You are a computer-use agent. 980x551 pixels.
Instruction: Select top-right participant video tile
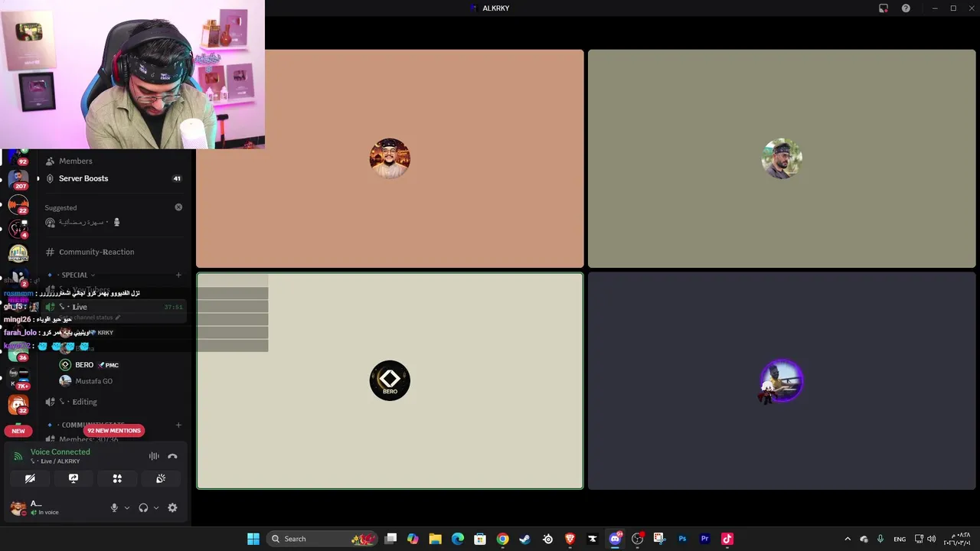pyautogui.click(x=782, y=158)
